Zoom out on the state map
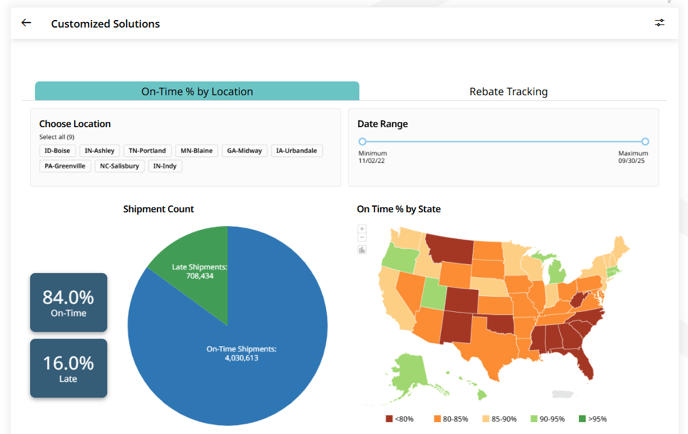The image size is (688, 434). (362, 239)
